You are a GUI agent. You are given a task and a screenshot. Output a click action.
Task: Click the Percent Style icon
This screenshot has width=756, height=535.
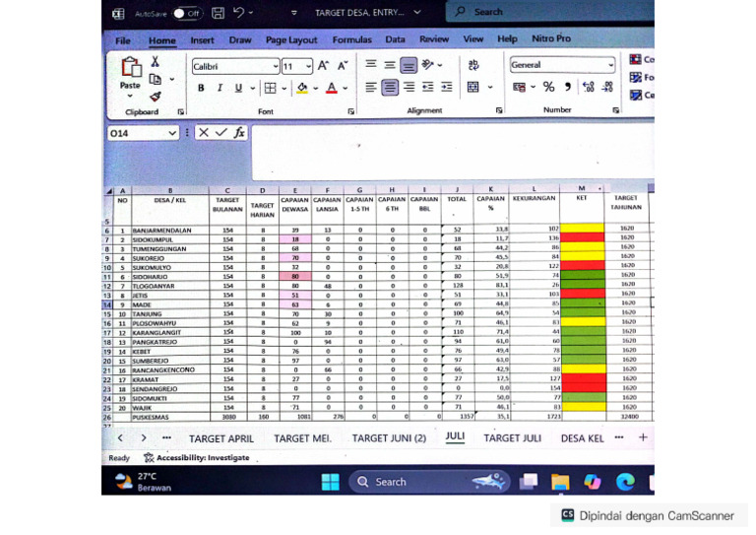(x=548, y=87)
